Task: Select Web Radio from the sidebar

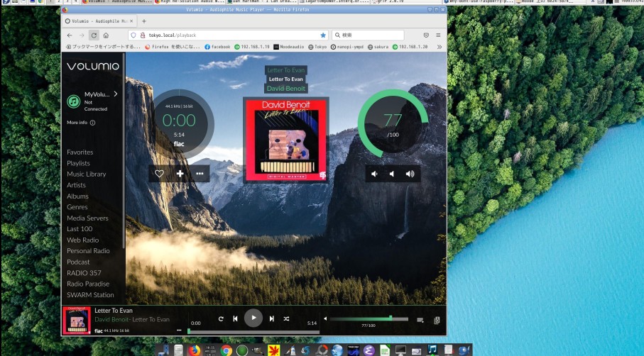Action: (82, 240)
